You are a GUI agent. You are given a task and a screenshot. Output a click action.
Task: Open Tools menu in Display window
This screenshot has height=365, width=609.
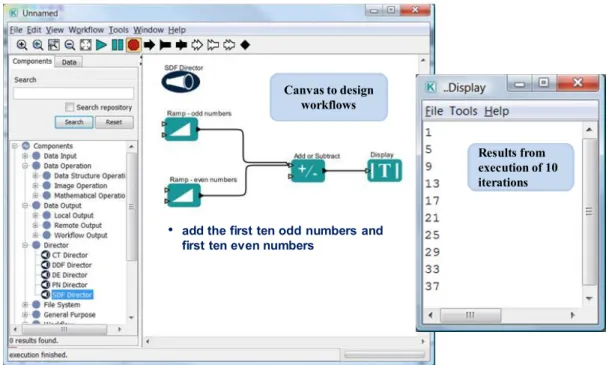click(x=463, y=111)
